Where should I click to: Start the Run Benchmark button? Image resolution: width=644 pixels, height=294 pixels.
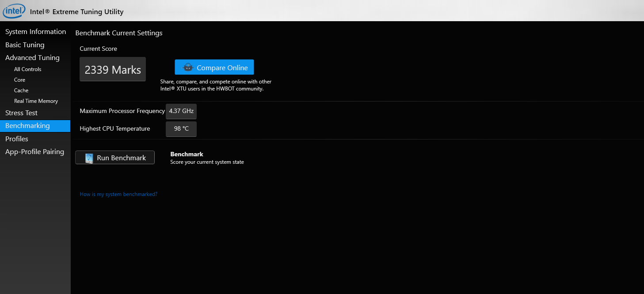[x=115, y=158]
